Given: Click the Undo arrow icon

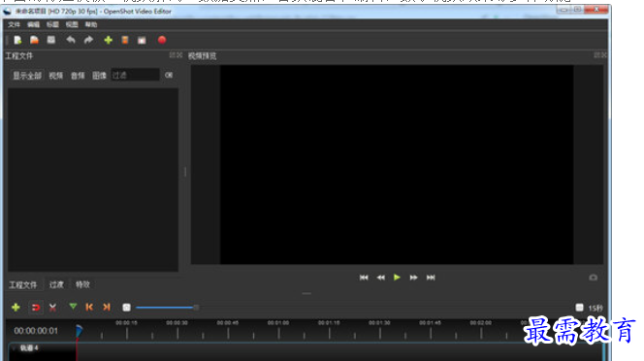Looking at the screenshot, I should coord(71,40).
